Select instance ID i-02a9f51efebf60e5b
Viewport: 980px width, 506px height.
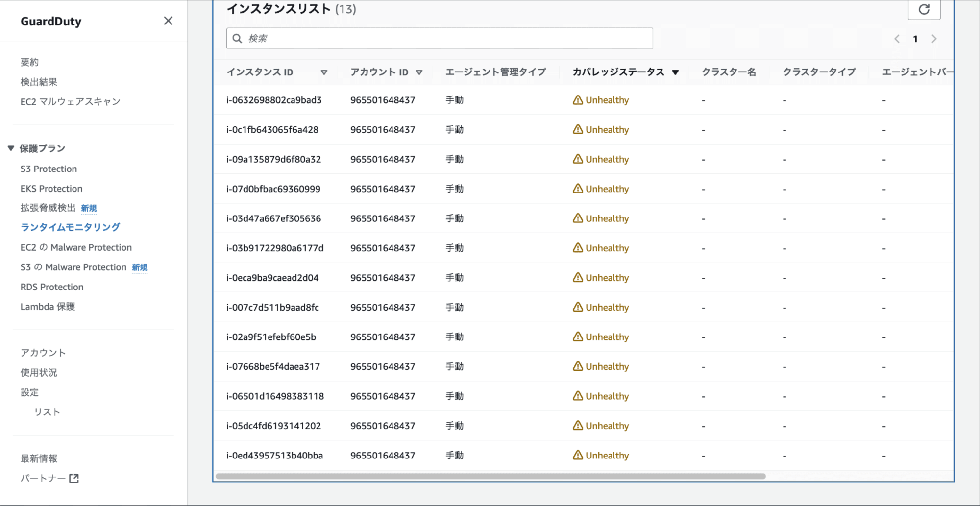pos(271,337)
